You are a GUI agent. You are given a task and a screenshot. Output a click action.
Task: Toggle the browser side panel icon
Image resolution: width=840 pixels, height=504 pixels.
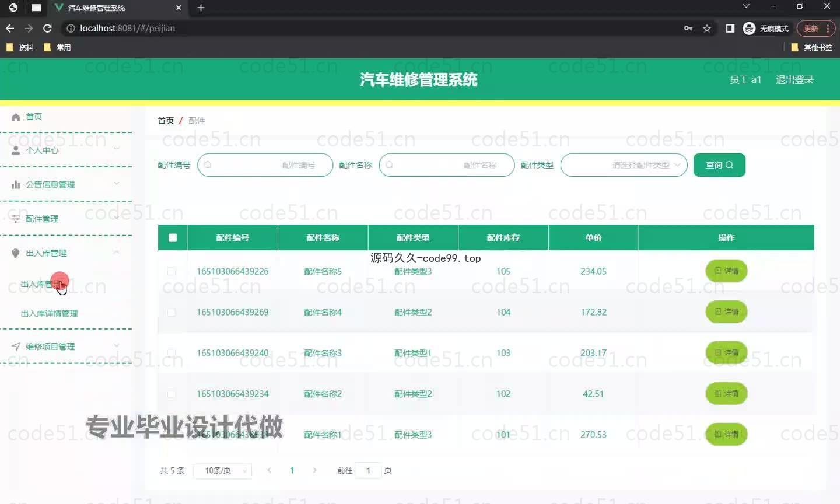point(730,28)
